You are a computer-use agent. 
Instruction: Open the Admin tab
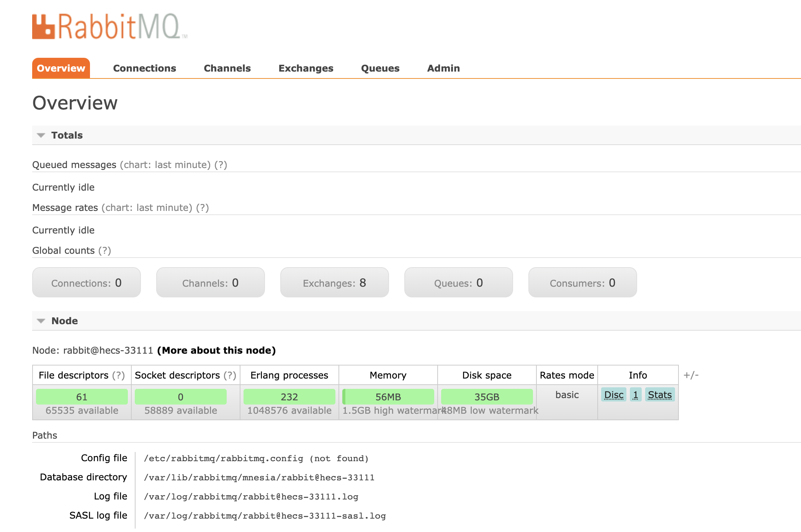pos(443,68)
